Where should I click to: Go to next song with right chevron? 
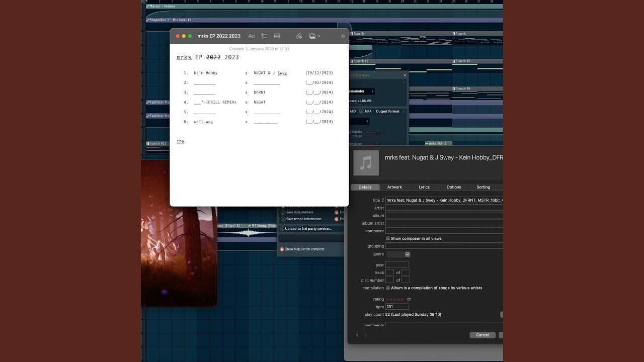pyautogui.click(x=366, y=335)
